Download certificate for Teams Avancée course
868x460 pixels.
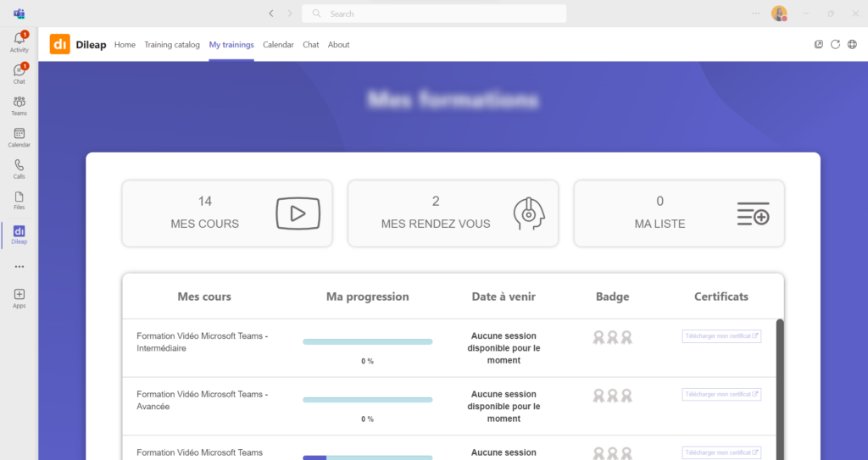coord(721,394)
